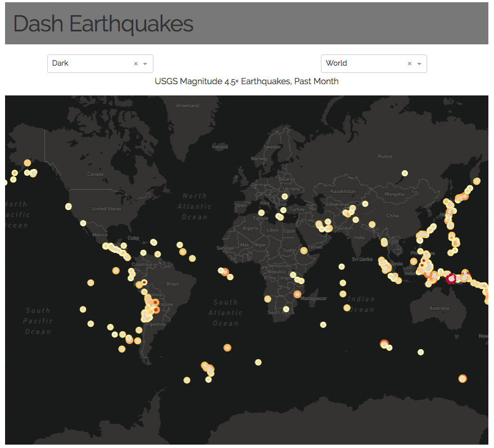Click the North Atlantic Ocean label
Screen dimensions: 494x448
(194, 207)
